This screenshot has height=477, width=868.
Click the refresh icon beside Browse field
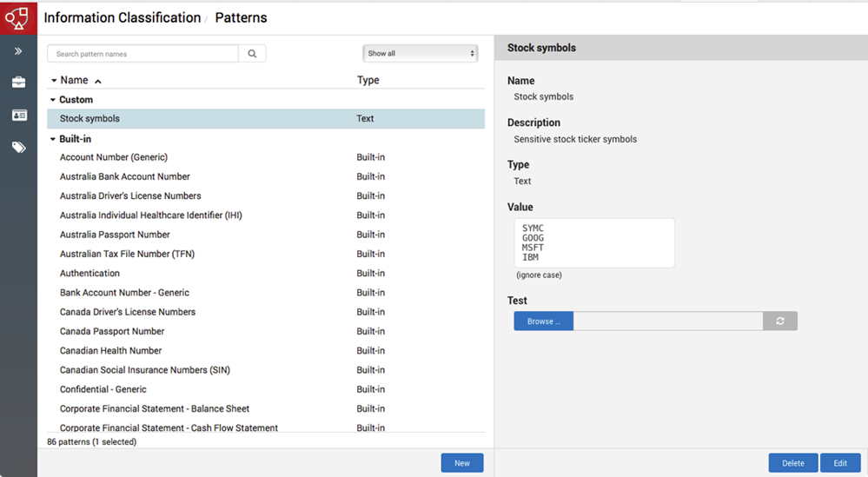click(x=779, y=321)
